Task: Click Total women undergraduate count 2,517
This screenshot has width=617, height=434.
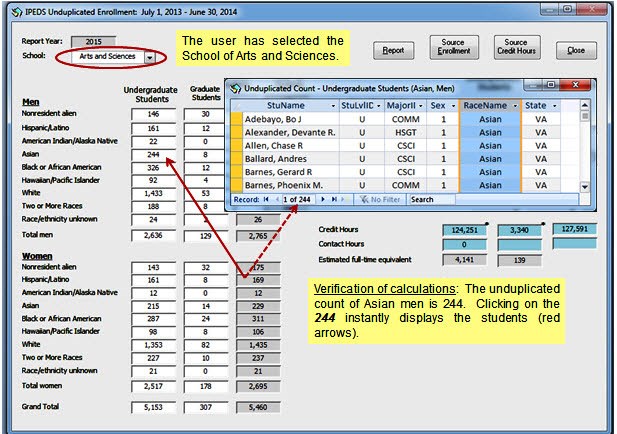Action: pyautogui.click(x=153, y=386)
